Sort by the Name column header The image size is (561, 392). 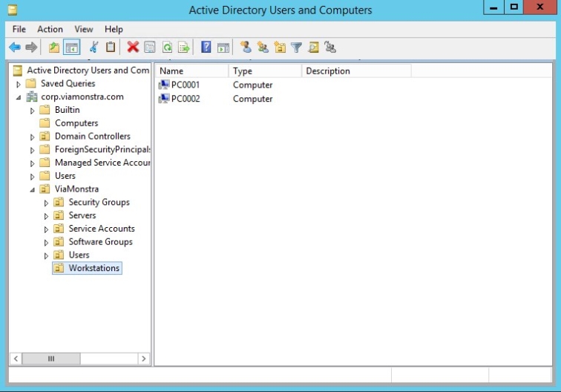pos(191,71)
